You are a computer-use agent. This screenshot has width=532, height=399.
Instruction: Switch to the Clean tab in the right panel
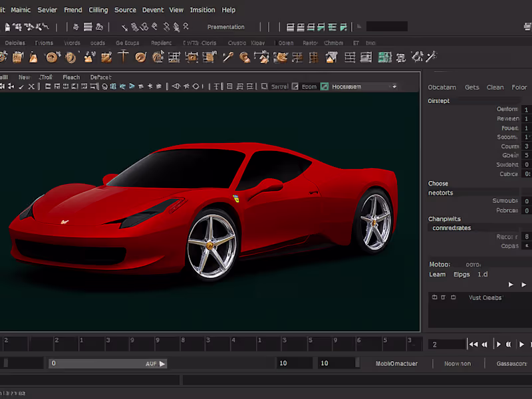(x=495, y=86)
